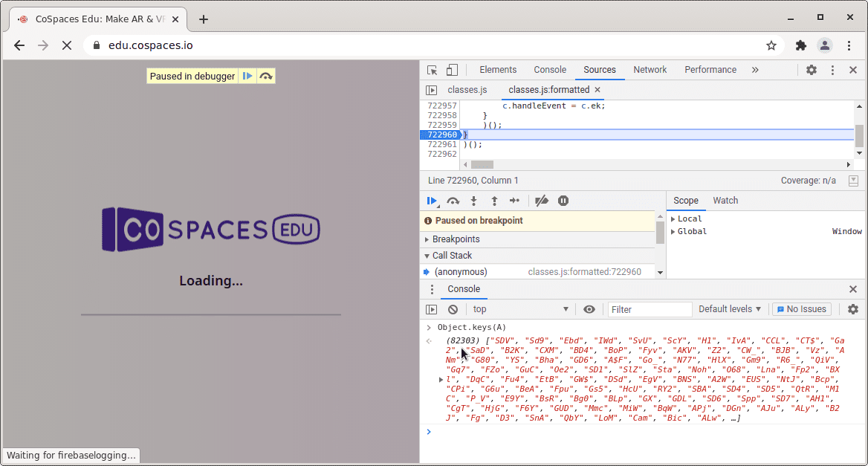Screen dimensions: 868x466
Task: Toggle the device toolbar emulation
Action: pos(452,70)
